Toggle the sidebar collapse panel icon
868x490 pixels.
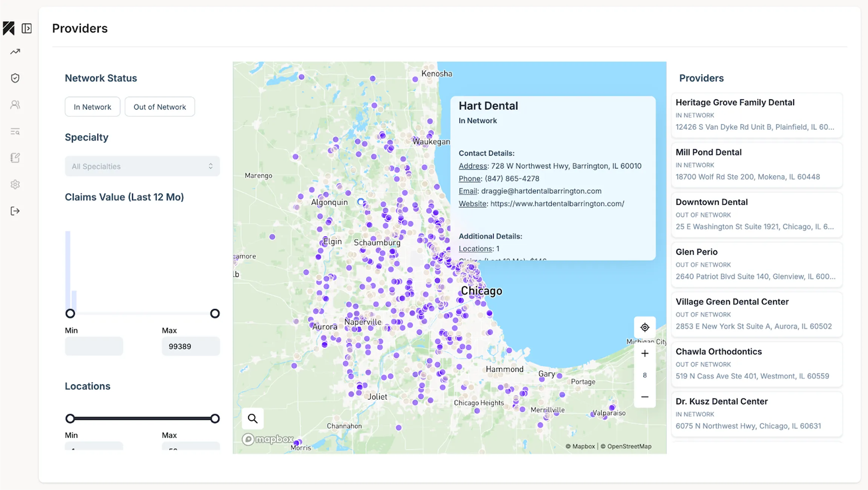click(27, 28)
